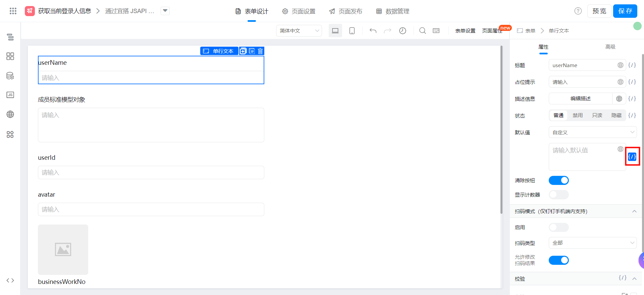This screenshot has width=644, height=295.
Task: Select the 高级 advanced tab
Action: pos(610,47)
